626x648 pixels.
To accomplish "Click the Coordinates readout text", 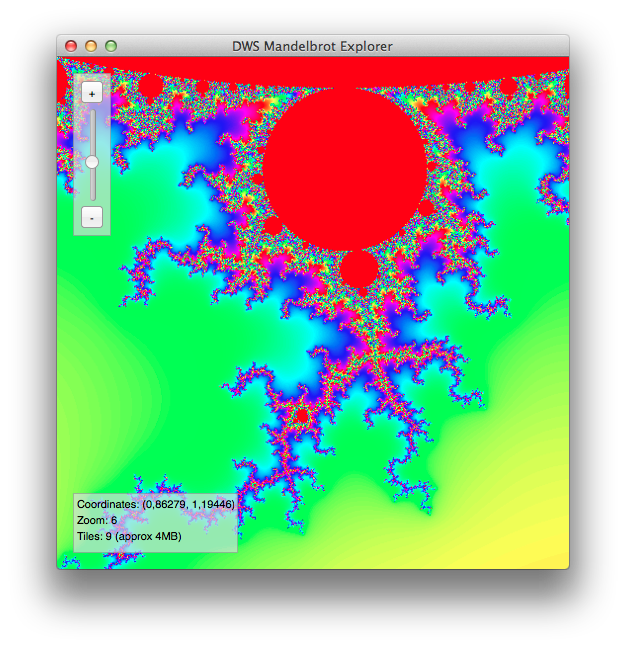I will tap(155, 505).
